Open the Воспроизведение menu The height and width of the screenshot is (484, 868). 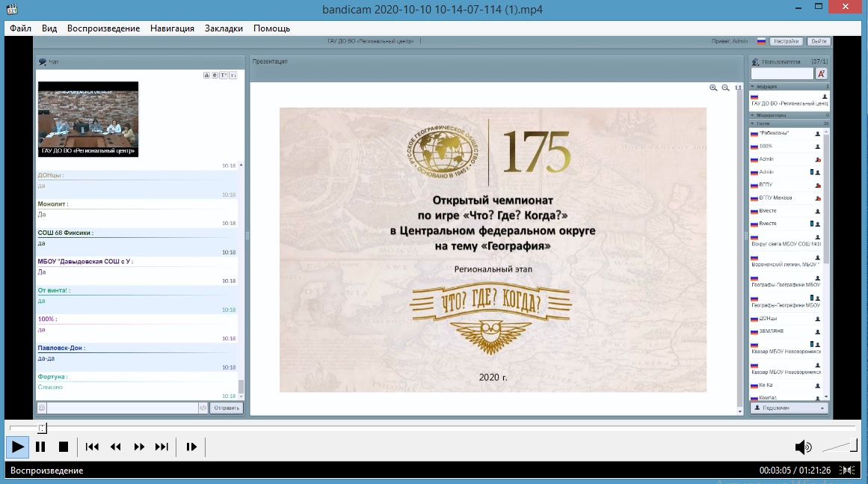(x=103, y=28)
